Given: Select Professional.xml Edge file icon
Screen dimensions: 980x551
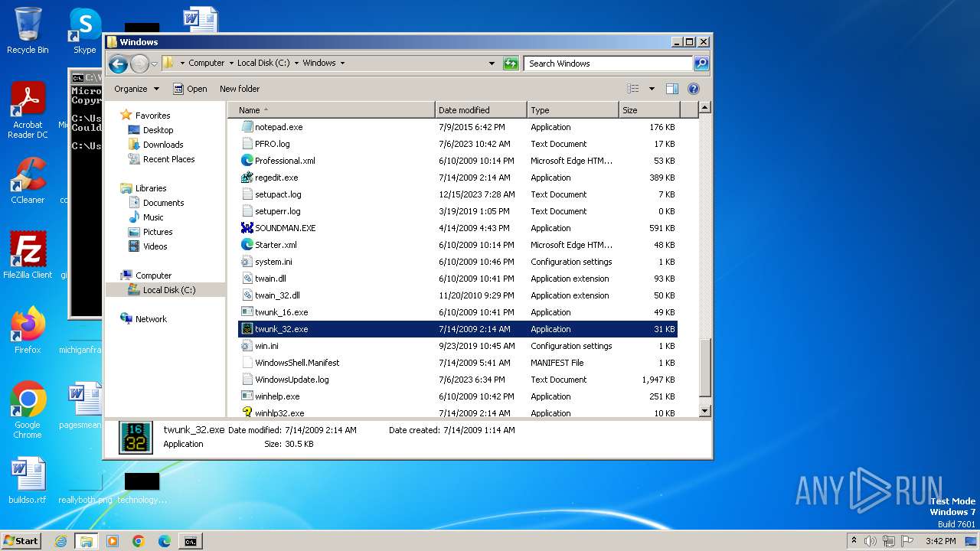Looking at the screenshot, I should coord(247,161).
